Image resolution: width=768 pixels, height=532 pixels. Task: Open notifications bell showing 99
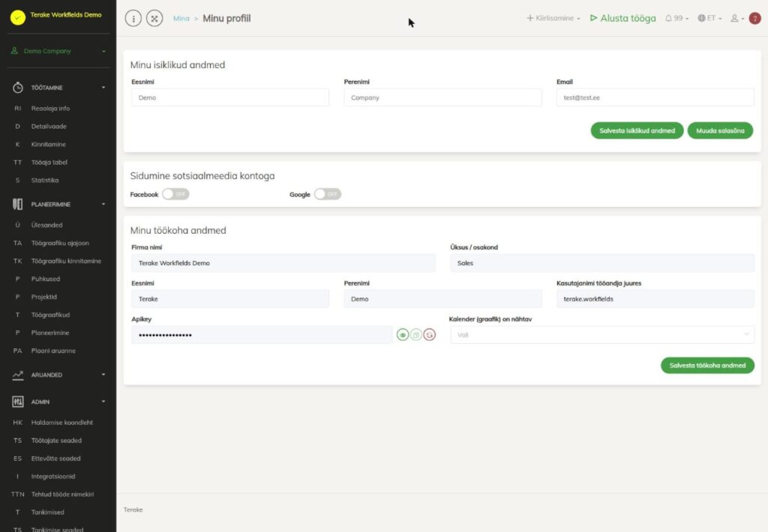point(676,18)
